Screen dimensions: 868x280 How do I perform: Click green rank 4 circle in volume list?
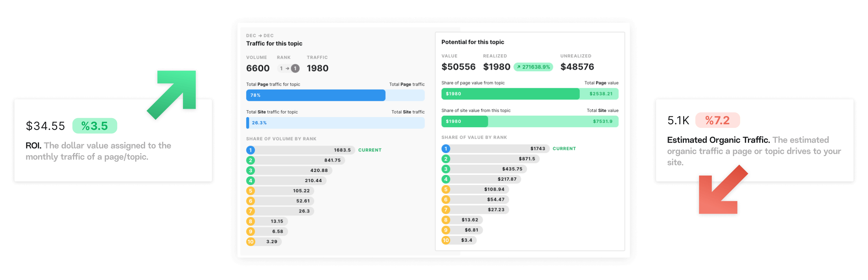point(251,181)
